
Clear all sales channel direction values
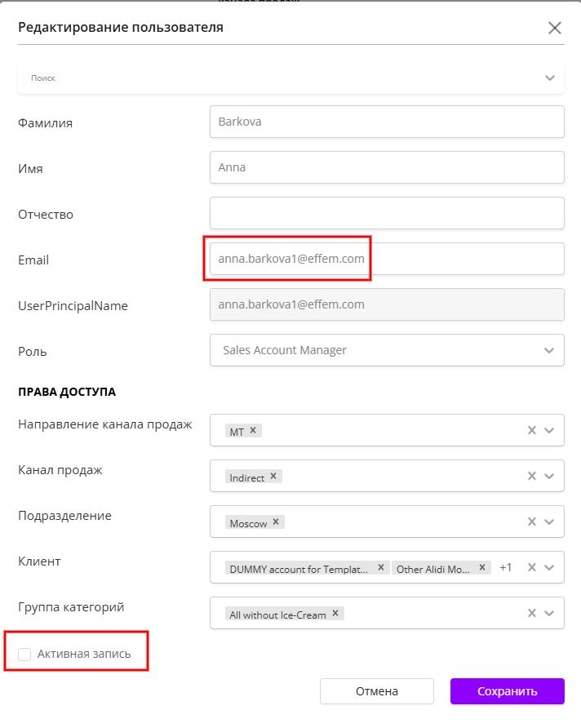pos(531,431)
